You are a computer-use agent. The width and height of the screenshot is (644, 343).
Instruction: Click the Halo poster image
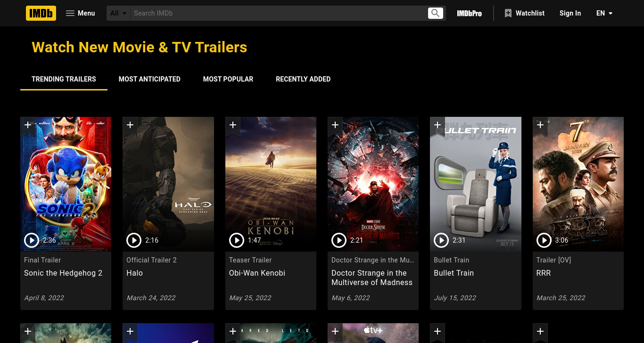pos(168,184)
